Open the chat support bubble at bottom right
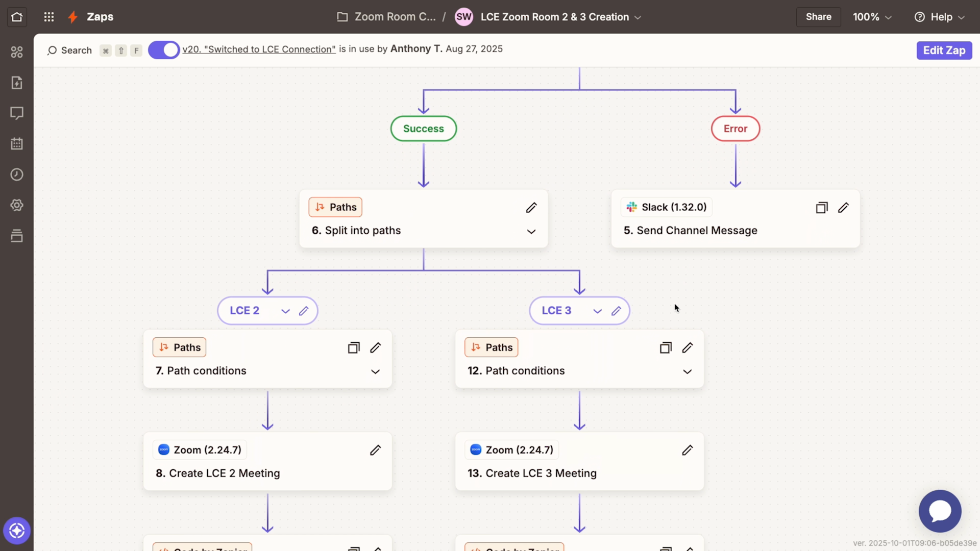This screenshot has width=980, height=551. pyautogui.click(x=940, y=511)
